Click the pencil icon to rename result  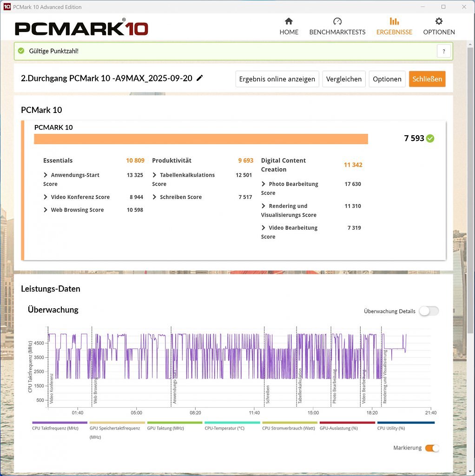(199, 78)
